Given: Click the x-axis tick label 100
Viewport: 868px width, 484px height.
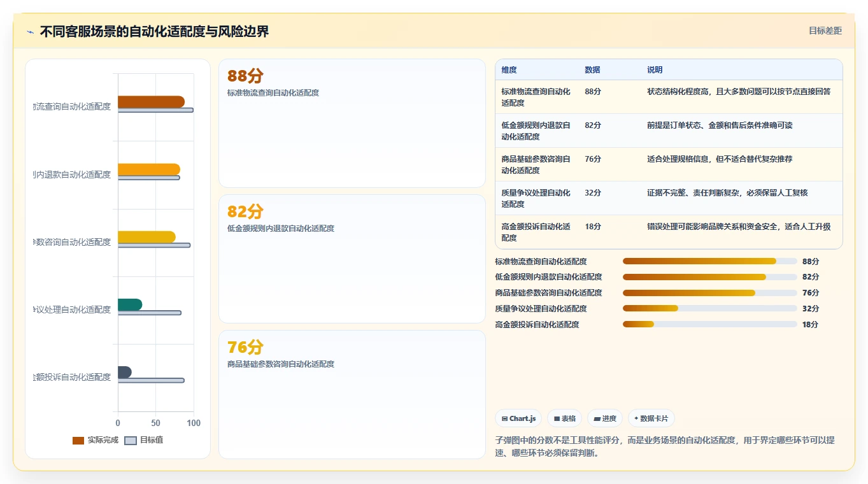Looking at the screenshot, I should [194, 423].
